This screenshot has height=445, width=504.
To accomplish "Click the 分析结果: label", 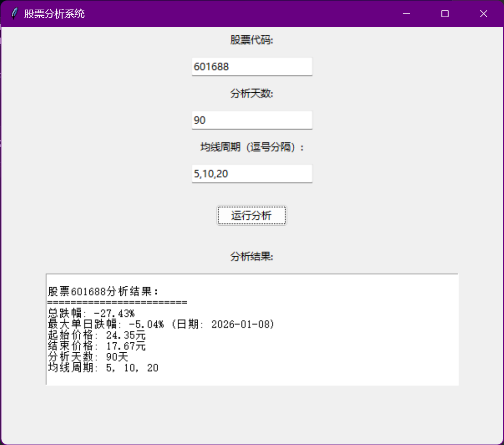I will pos(252,257).
